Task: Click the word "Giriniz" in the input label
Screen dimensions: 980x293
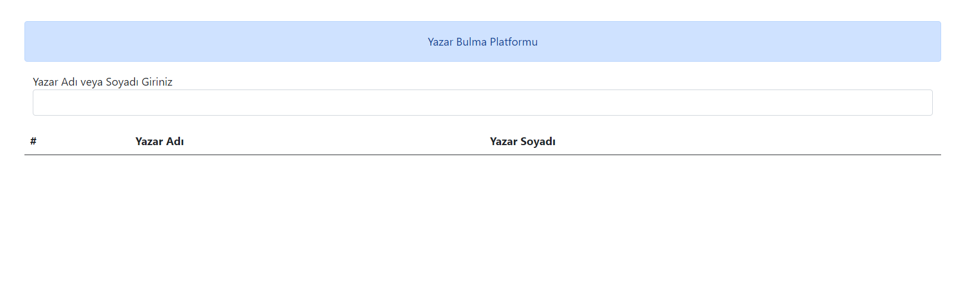Action: (157, 82)
